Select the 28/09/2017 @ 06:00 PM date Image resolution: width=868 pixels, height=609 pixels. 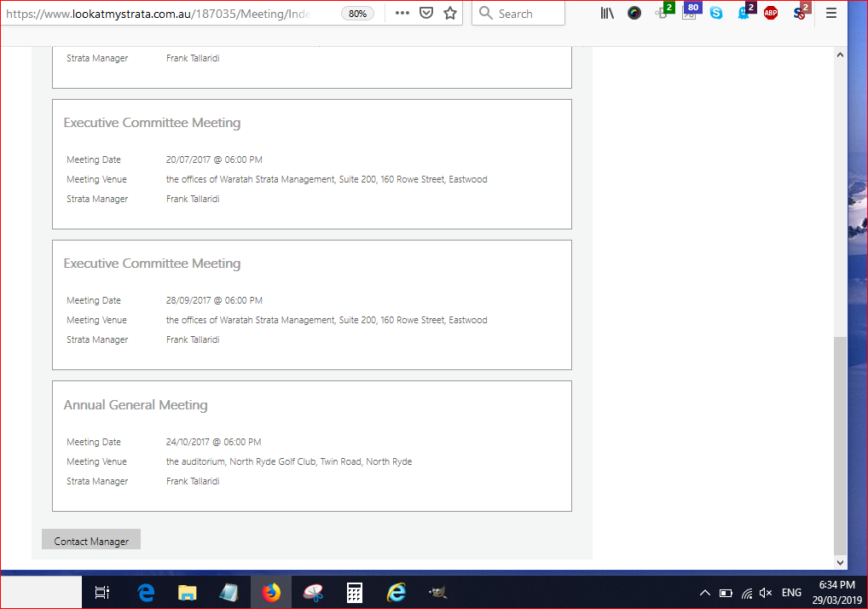(214, 300)
